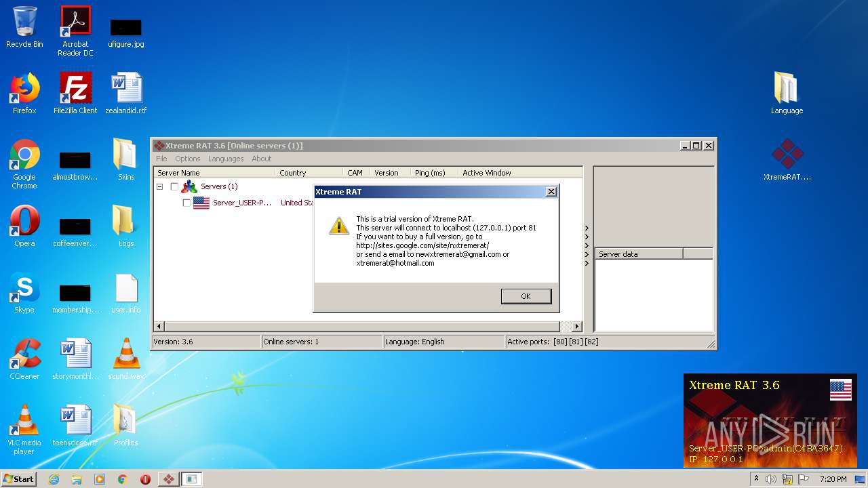
Task: Collapse the Servers (1) tree node
Action: point(160,186)
